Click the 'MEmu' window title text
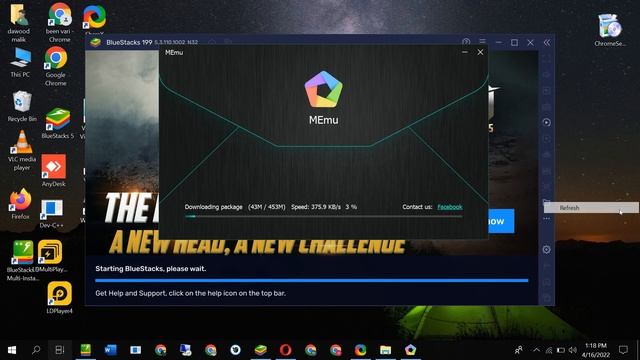Image resolution: width=640 pixels, height=360 pixels. 174,52
